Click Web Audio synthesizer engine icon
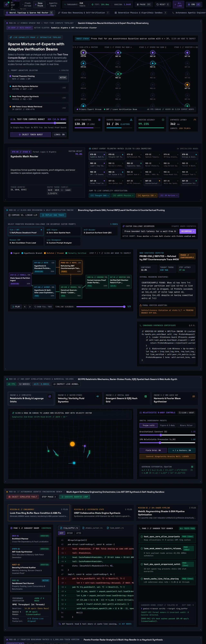 (x=193, y=396)
